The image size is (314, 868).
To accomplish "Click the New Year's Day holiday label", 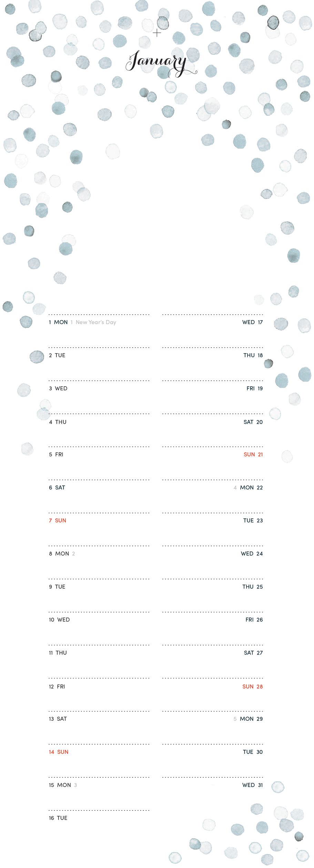I will 96,322.
